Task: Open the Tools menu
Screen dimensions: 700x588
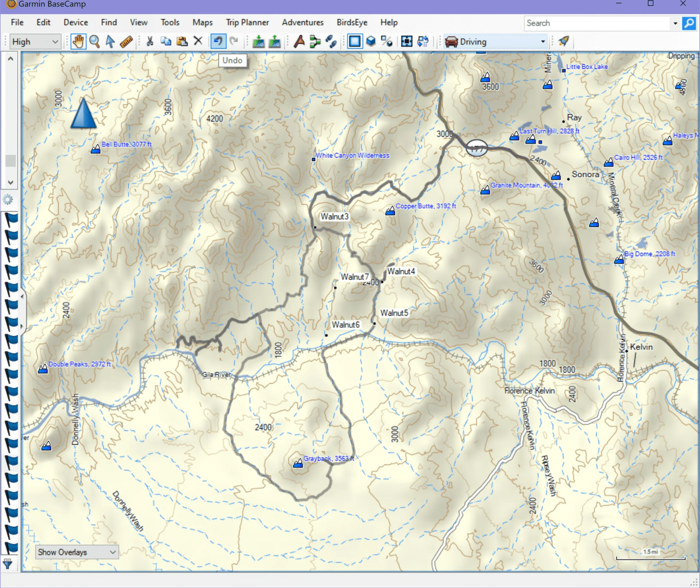Action: pos(170,22)
